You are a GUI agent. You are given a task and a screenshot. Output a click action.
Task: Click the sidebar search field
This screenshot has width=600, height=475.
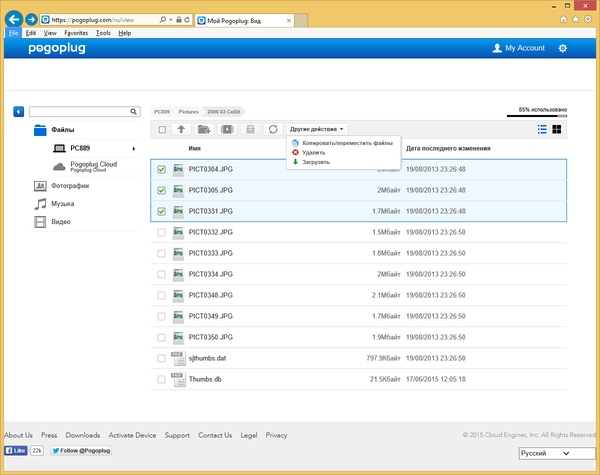point(82,110)
